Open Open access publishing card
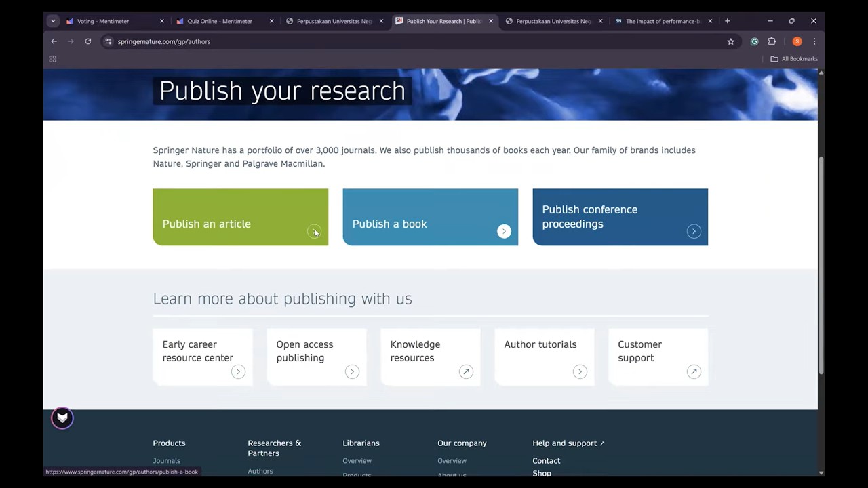This screenshot has width=868, height=488. point(317,357)
